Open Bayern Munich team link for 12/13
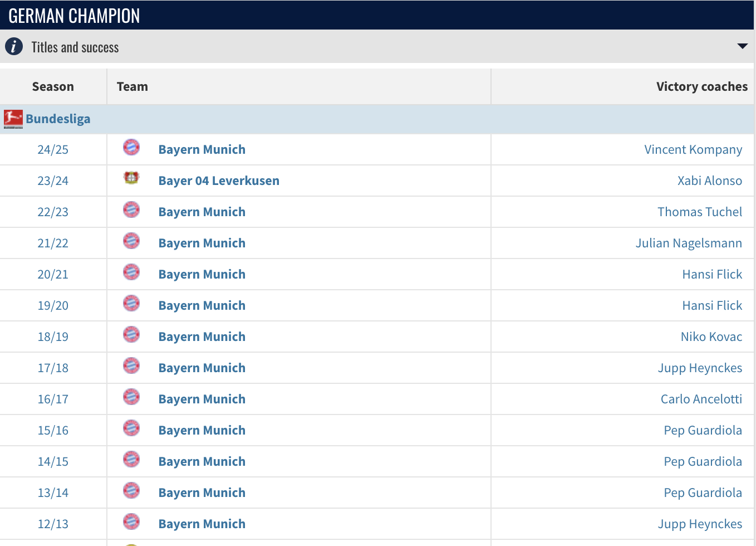Screen dimensions: 756x546 202,524
